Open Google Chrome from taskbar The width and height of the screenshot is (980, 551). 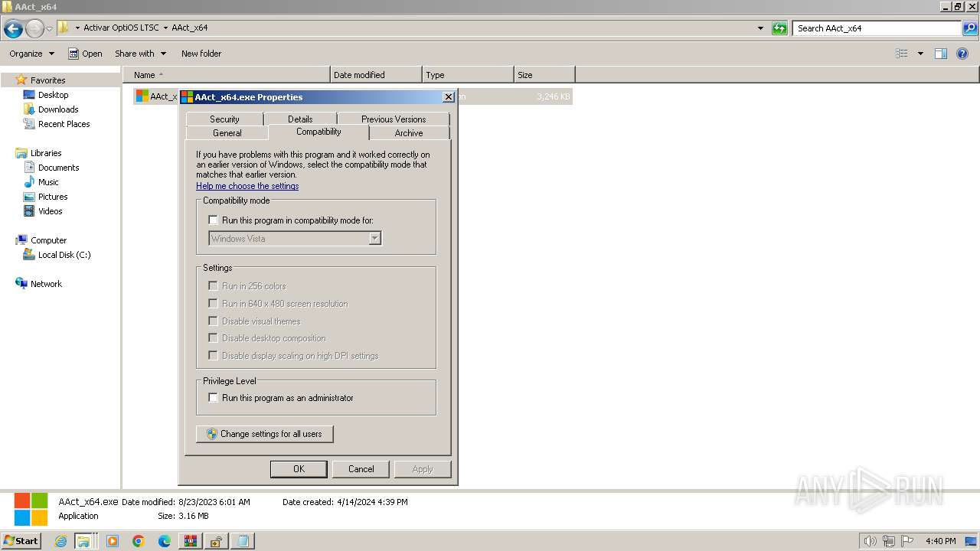pyautogui.click(x=139, y=541)
